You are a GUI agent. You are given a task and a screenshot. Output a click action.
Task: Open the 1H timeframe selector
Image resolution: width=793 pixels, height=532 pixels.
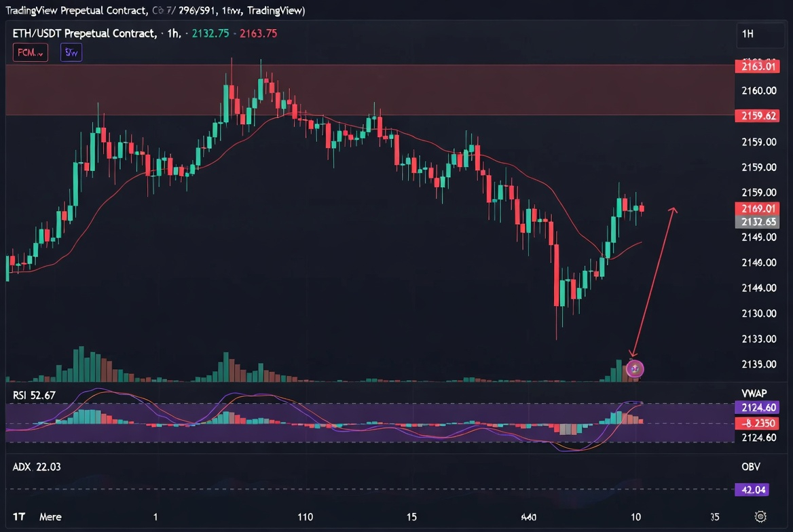[748, 34]
